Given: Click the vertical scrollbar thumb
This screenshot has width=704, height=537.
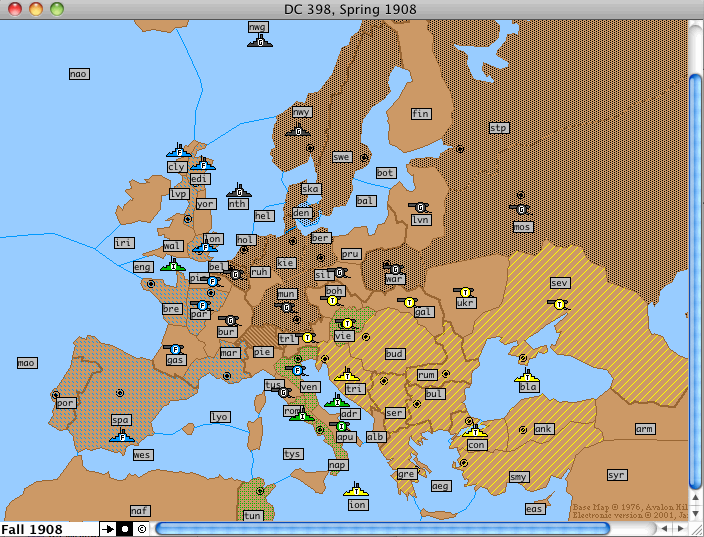Looking at the screenshot, I should (695, 282).
